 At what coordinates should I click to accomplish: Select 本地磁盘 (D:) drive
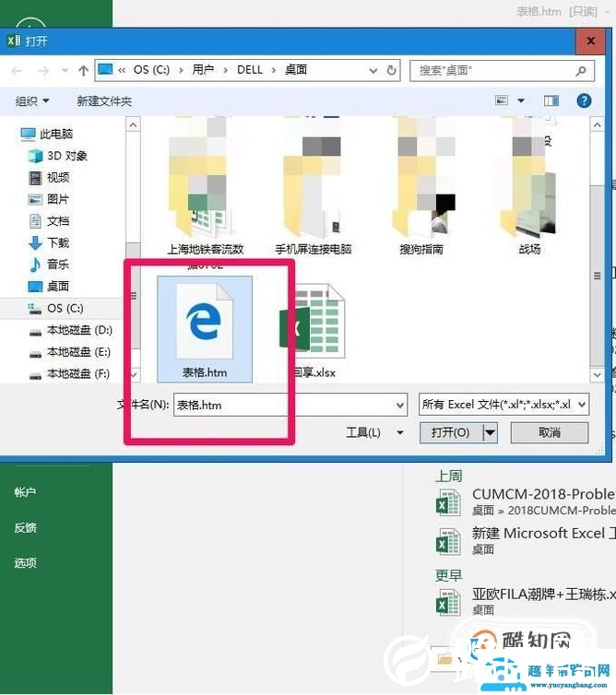point(70,330)
